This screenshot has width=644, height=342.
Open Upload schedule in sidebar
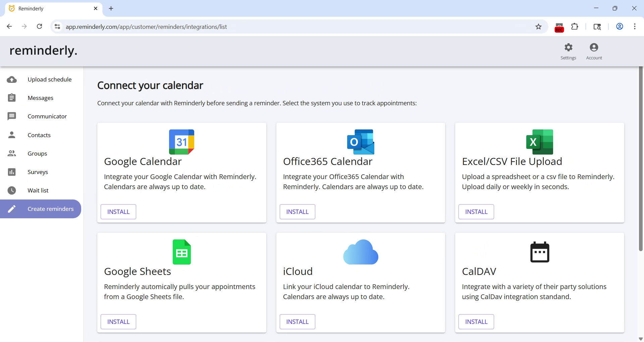coord(41,79)
